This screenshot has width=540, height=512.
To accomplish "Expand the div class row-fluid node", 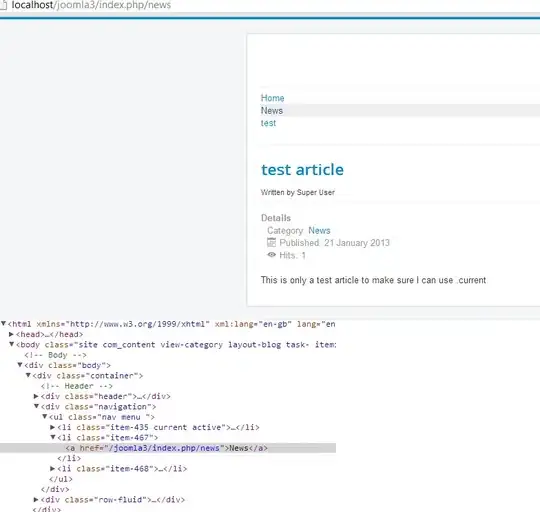I will point(36,499).
